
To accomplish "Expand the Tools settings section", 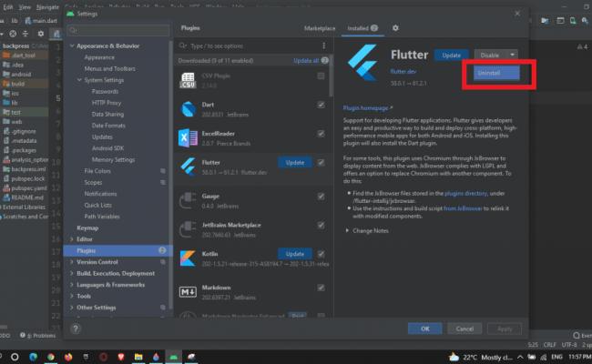I will [72, 296].
